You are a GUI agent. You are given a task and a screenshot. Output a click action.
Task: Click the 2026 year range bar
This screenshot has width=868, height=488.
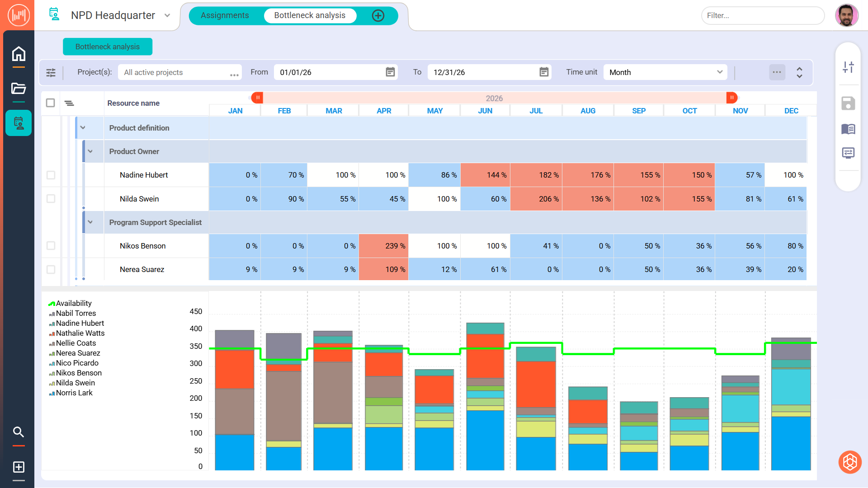point(494,98)
